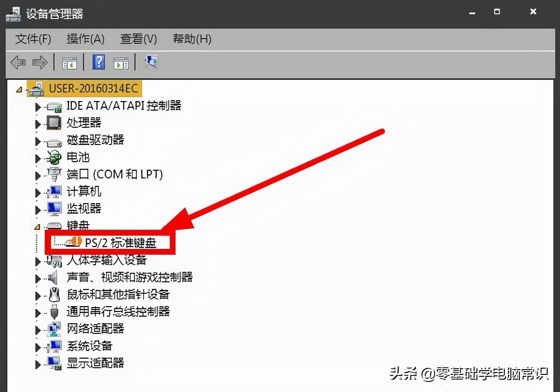Image resolution: width=560 pixels, height=392 pixels.
Task: Select the 电池 category
Action: pyautogui.click(x=78, y=157)
